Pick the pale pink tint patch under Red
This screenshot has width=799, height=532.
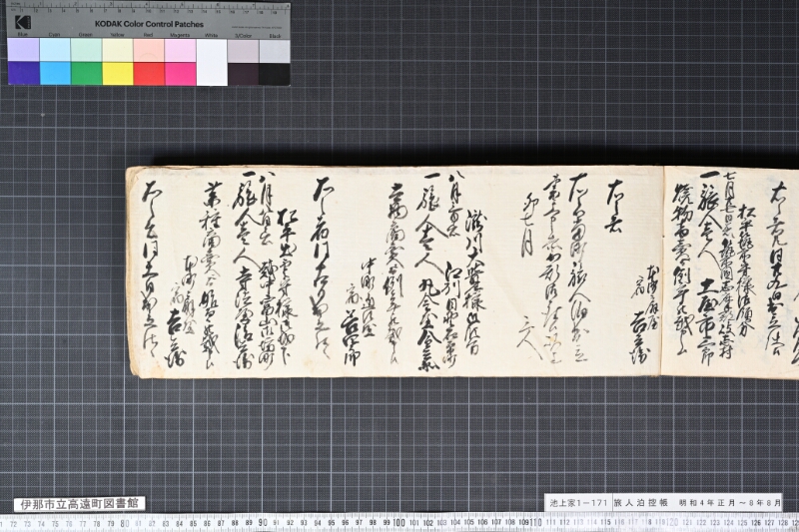[x=149, y=50]
